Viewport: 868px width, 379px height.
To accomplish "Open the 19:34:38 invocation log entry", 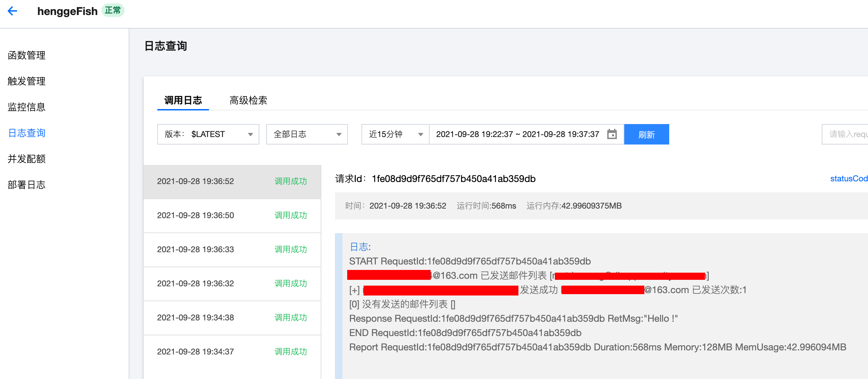I will 232,318.
